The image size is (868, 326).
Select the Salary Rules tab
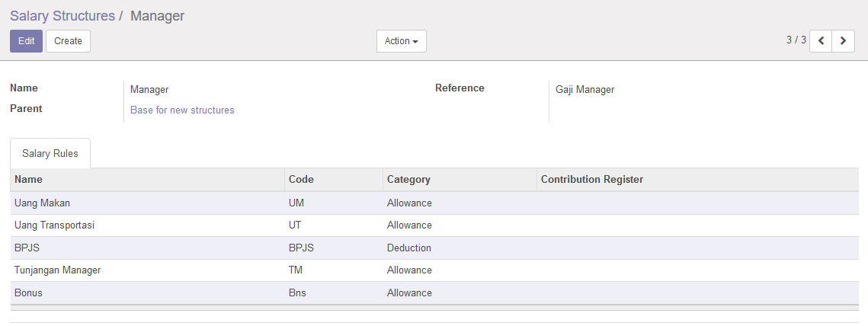coord(50,154)
